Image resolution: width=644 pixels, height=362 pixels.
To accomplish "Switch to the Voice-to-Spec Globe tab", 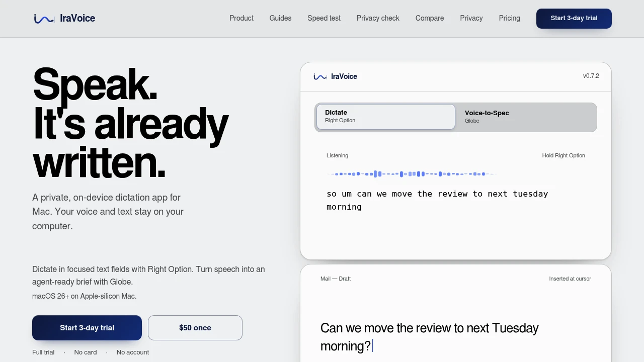I will coord(526,117).
